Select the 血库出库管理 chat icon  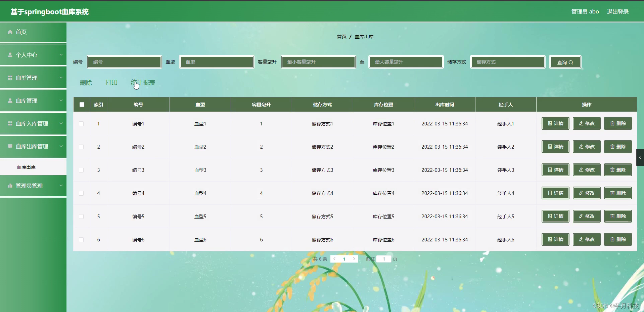9,146
